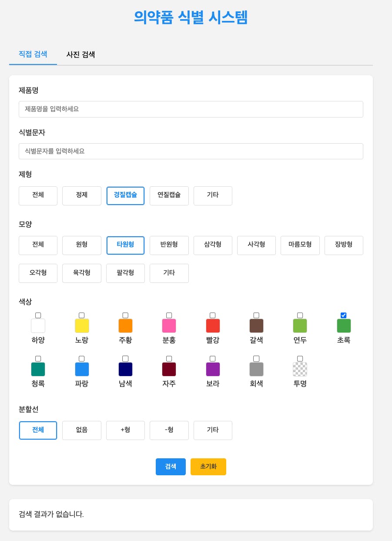Select the 보라 purple swatch
Screen dimensions: 392x541
click(x=213, y=369)
